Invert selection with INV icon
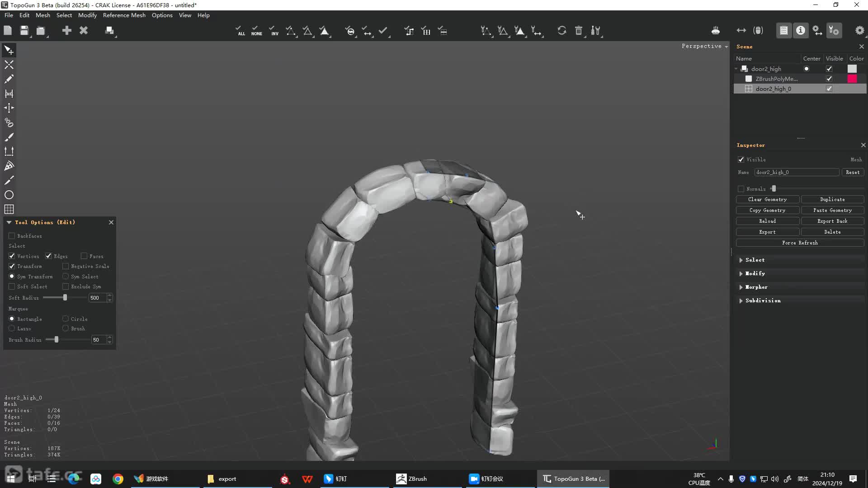The image size is (868, 488). pyautogui.click(x=274, y=31)
